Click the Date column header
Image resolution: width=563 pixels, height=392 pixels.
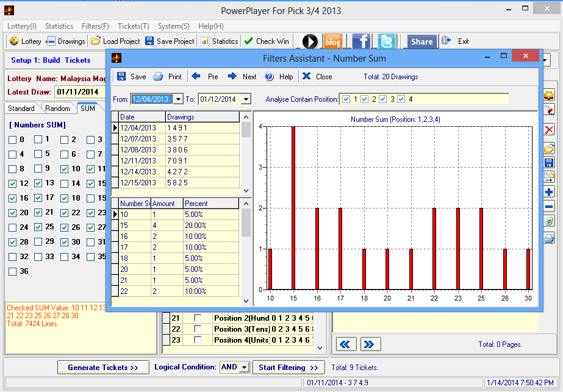tap(142, 117)
